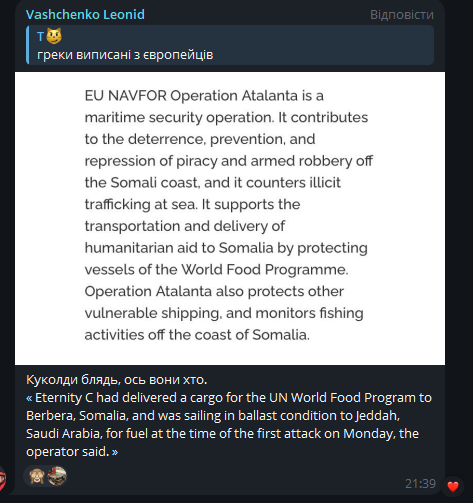Click 'activities off the coast of Somalia' image line

coord(197,335)
